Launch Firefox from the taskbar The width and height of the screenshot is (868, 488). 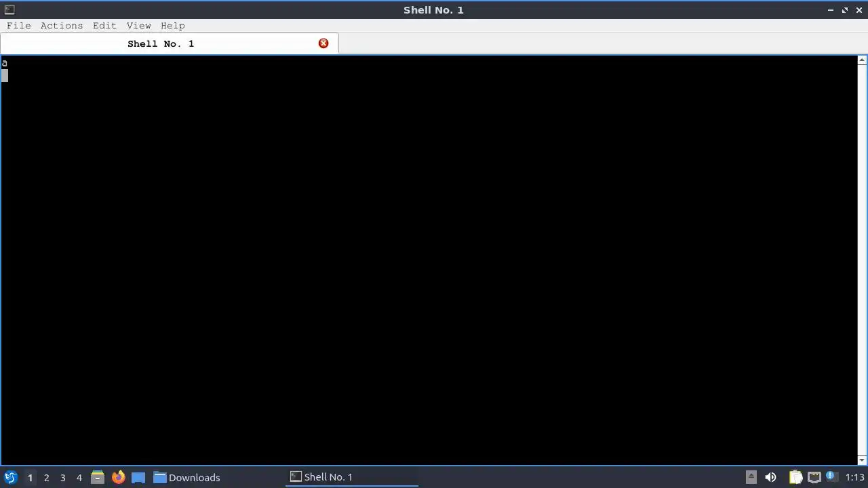118,477
